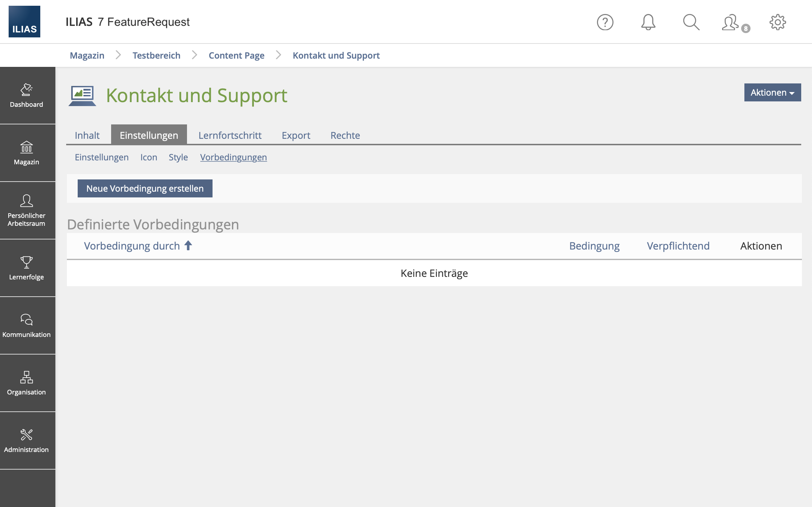
Task: Click the ILIAS logo
Action: [24, 22]
